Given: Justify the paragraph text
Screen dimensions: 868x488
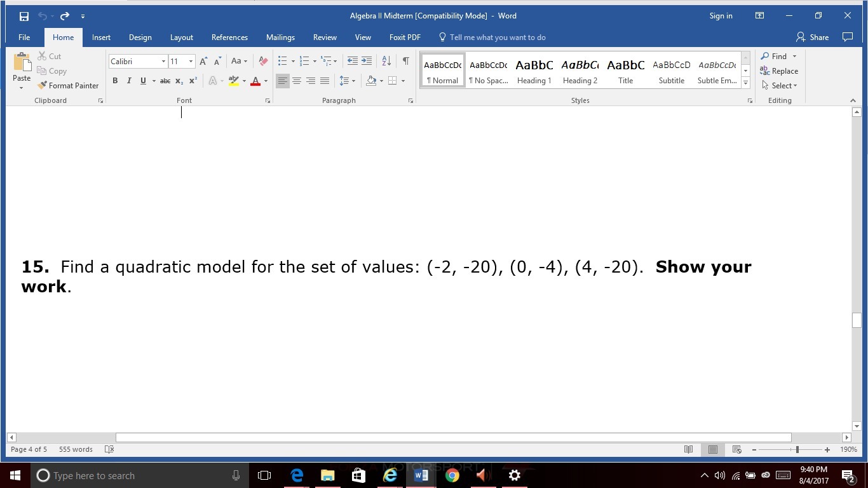Looking at the screenshot, I should [x=325, y=81].
